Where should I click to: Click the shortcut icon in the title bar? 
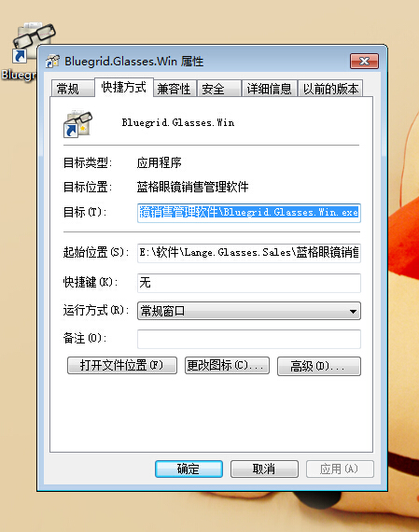pos(52,62)
